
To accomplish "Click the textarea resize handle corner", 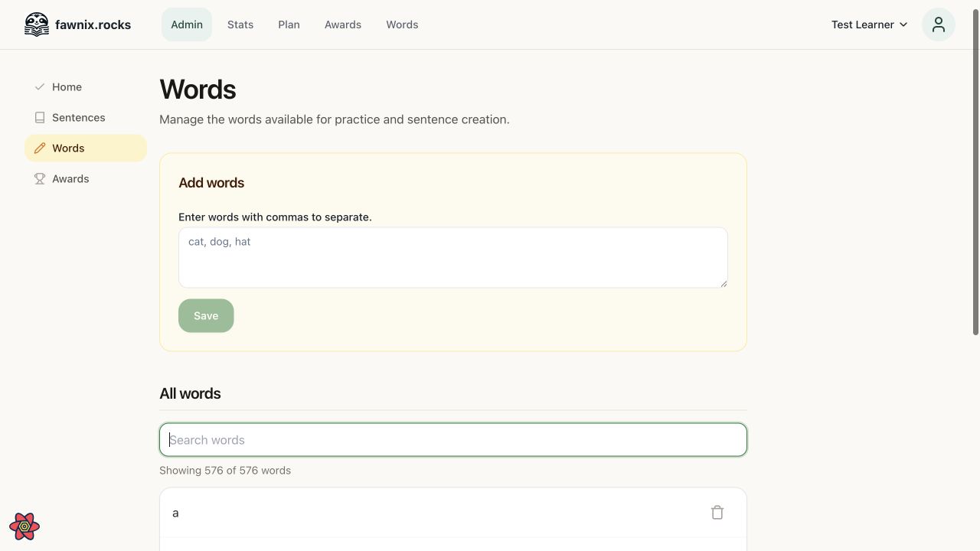I will [x=724, y=284].
